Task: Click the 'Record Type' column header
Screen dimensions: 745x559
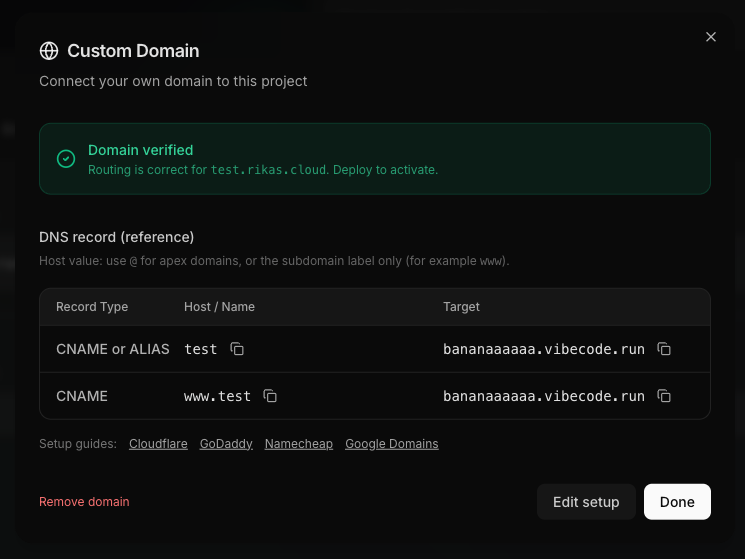Action: tap(92, 307)
